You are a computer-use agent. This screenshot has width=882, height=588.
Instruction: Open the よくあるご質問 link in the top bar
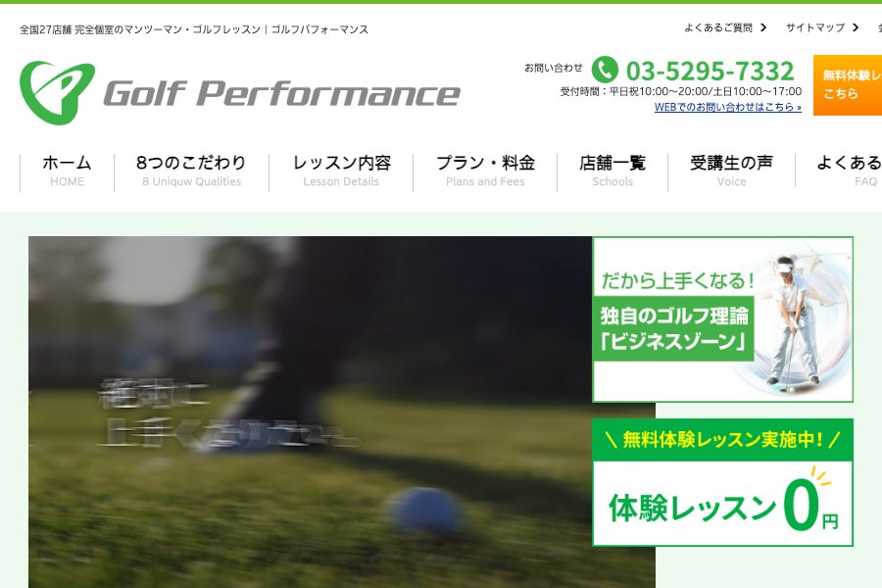click(x=718, y=27)
